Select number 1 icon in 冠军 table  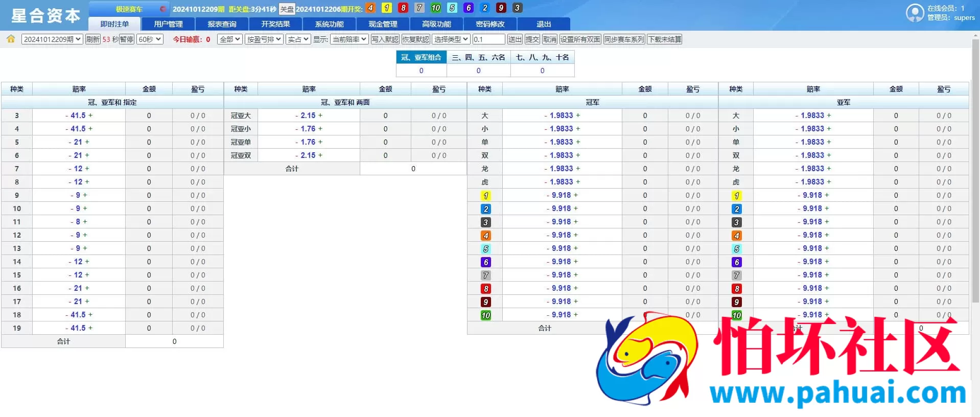click(x=485, y=196)
